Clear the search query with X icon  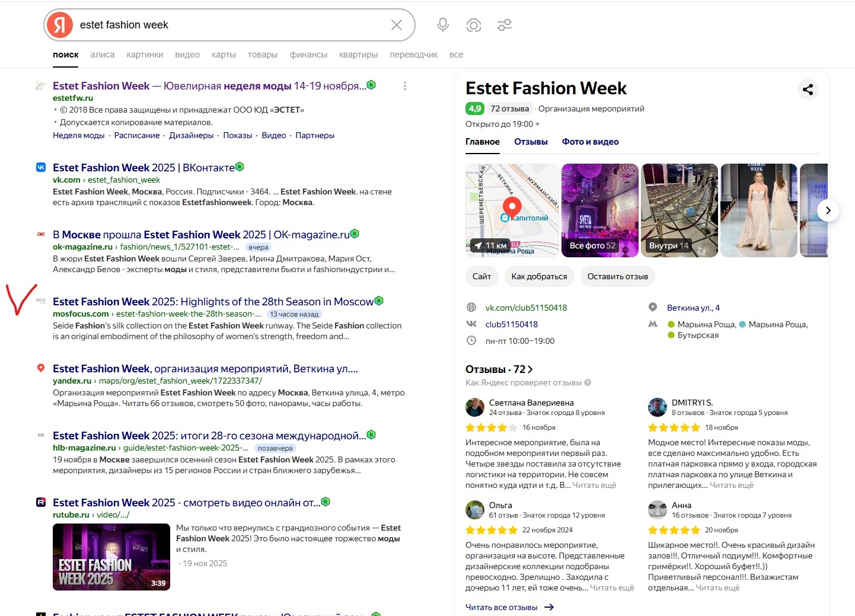click(397, 25)
